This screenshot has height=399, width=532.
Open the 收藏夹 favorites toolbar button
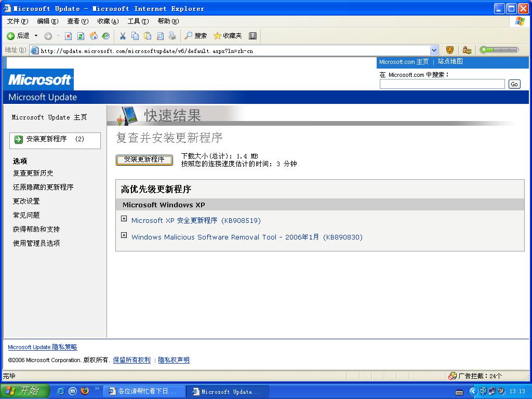pos(228,36)
